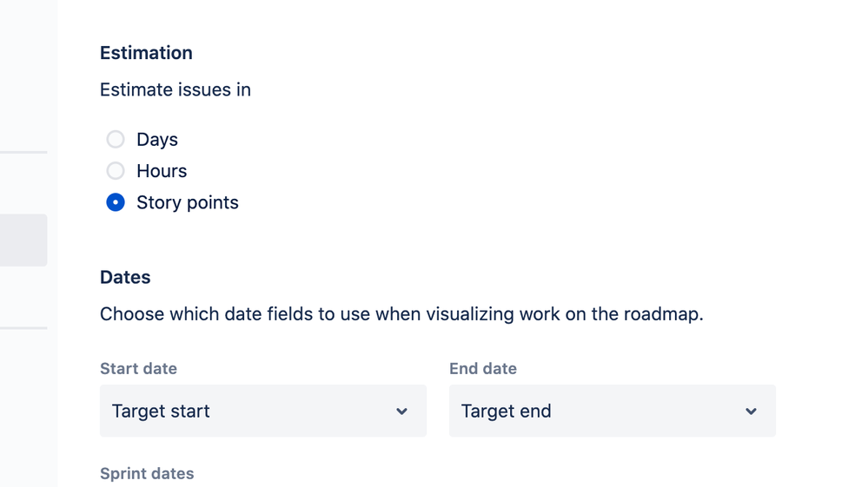Click the Sprint dates label

click(x=147, y=474)
